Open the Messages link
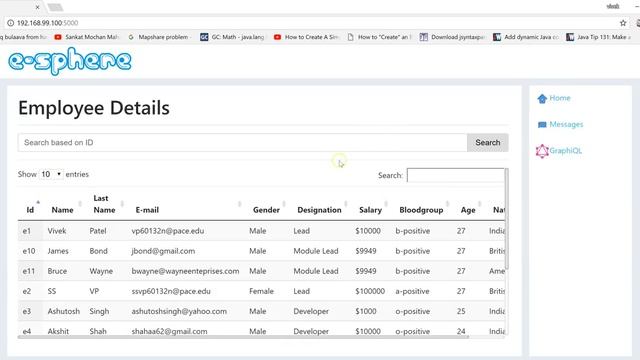 [566, 124]
